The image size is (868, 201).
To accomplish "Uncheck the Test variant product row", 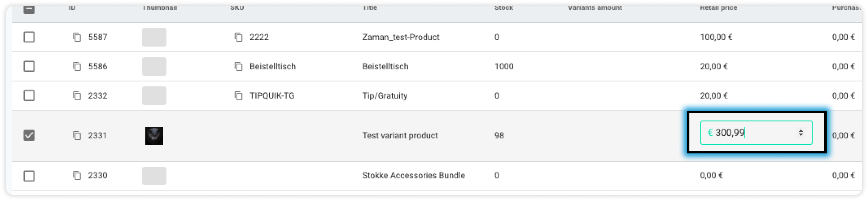I will (29, 135).
